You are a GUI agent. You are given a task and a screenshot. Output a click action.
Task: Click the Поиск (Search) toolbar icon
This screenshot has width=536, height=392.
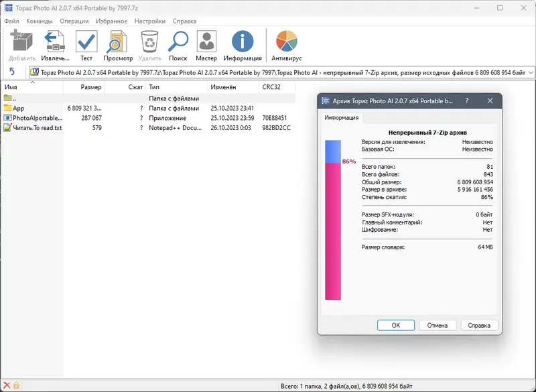pos(178,42)
